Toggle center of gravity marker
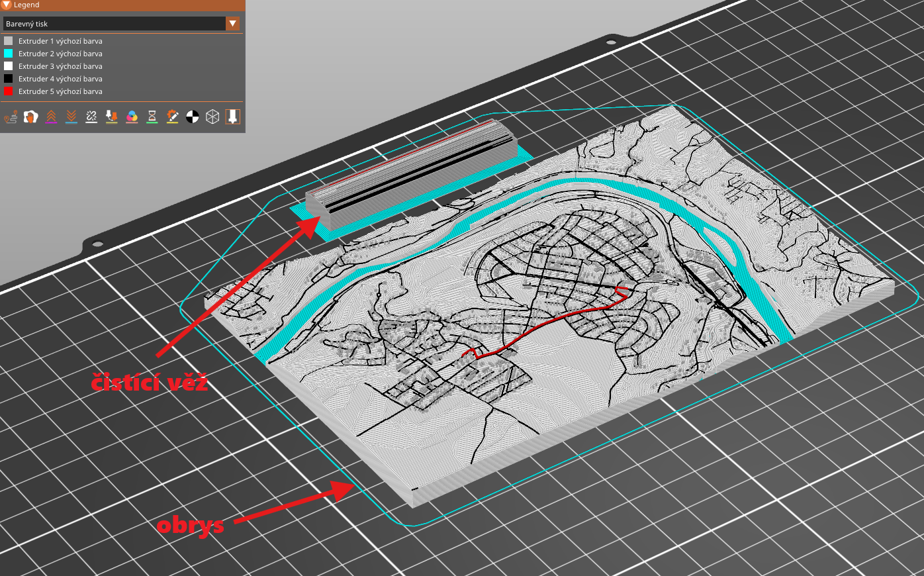 pyautogui.click(x=193, y=117)
